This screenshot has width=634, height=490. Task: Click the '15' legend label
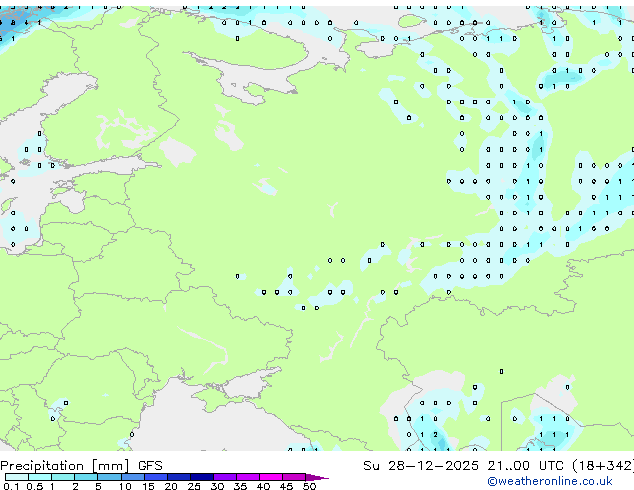point(148,486)
